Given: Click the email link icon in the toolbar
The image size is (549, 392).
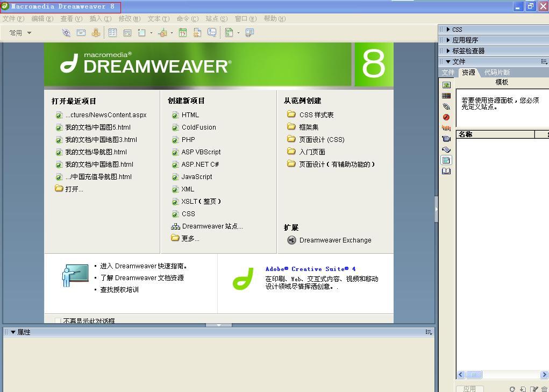Looking at the screenshot, I should (82, 32).
